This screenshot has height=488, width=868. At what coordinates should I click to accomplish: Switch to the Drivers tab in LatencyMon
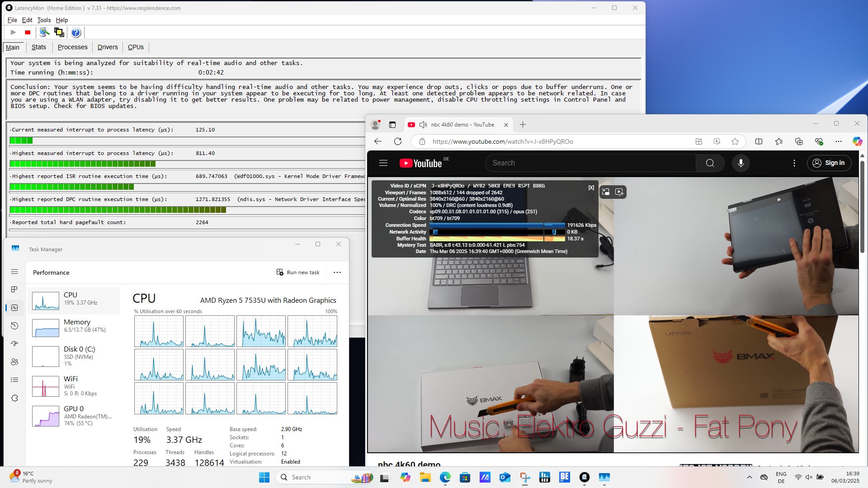(108, 47)
